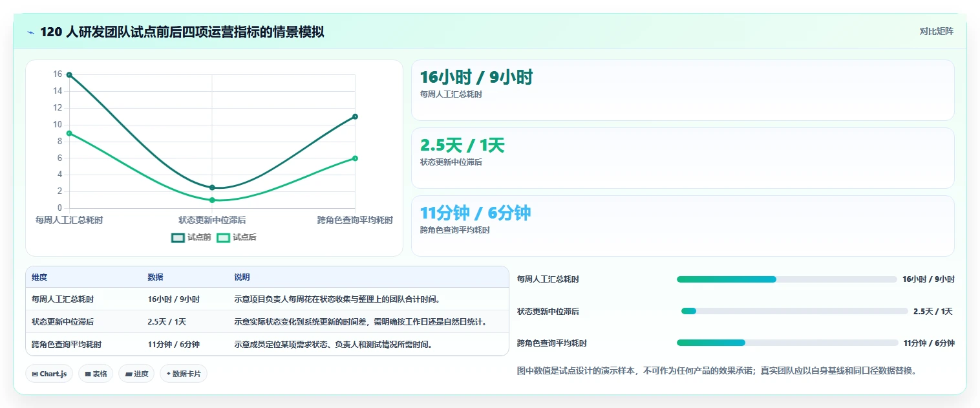The width and height of the screenshot is (980, 408).
Task: Click table cell 跨角色查询平均耗时
Action: (x=67, y=345)
